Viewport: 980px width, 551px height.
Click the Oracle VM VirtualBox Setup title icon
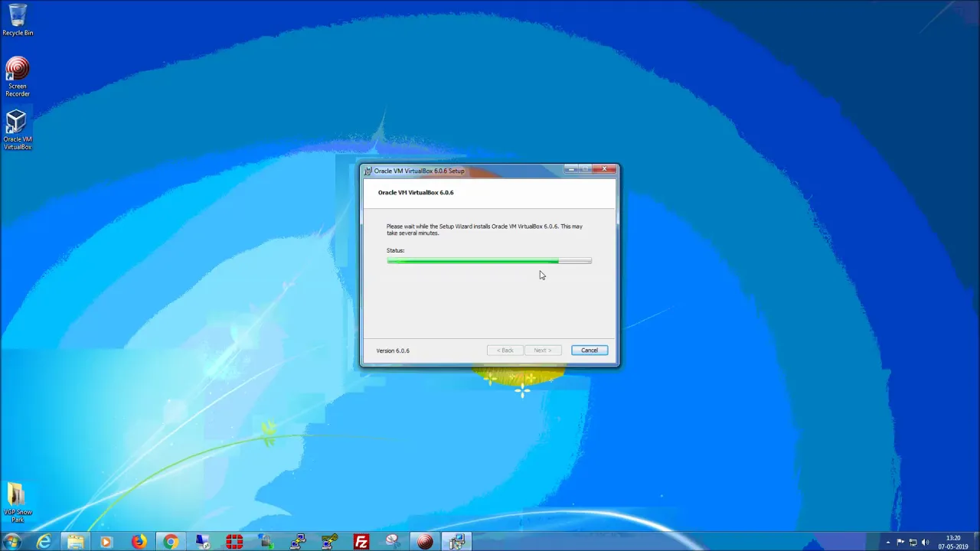point(368,171)
